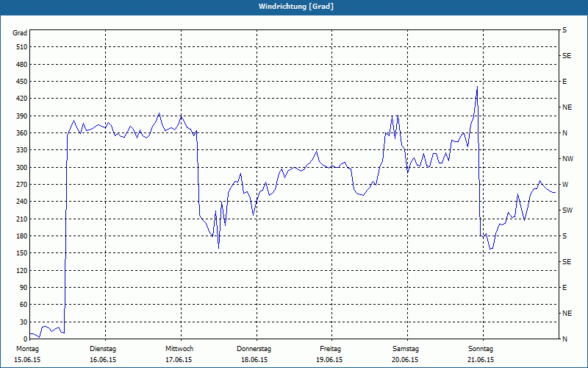
Task: Click the 150 axis value
Action: pyautogui.click(x=22, y=253)
